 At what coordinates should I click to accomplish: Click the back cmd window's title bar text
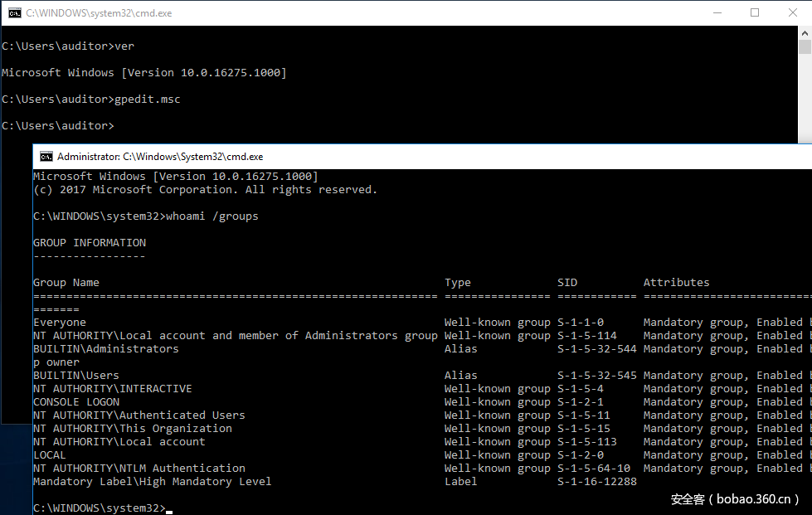(x=99, y=13)
